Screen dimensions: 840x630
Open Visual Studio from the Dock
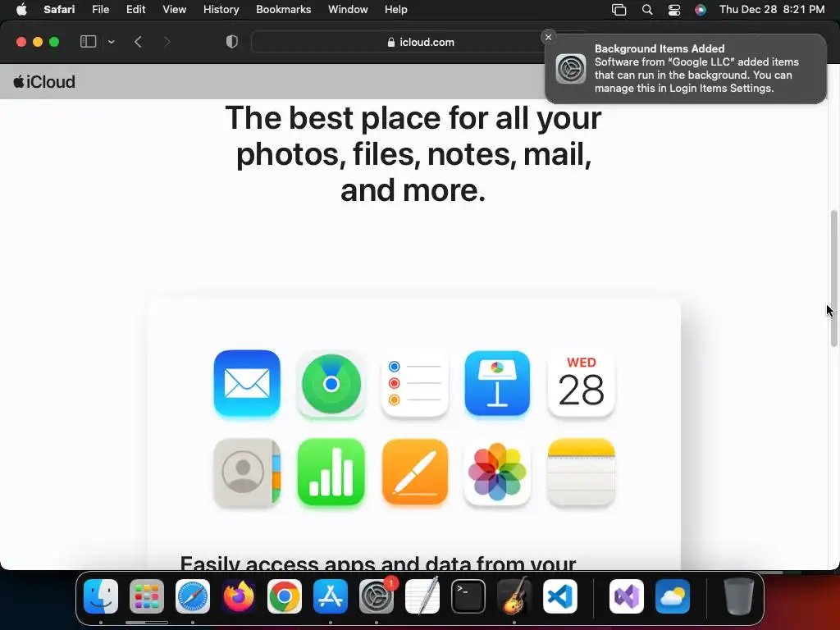pyautogui.click(x=627, y=596)
